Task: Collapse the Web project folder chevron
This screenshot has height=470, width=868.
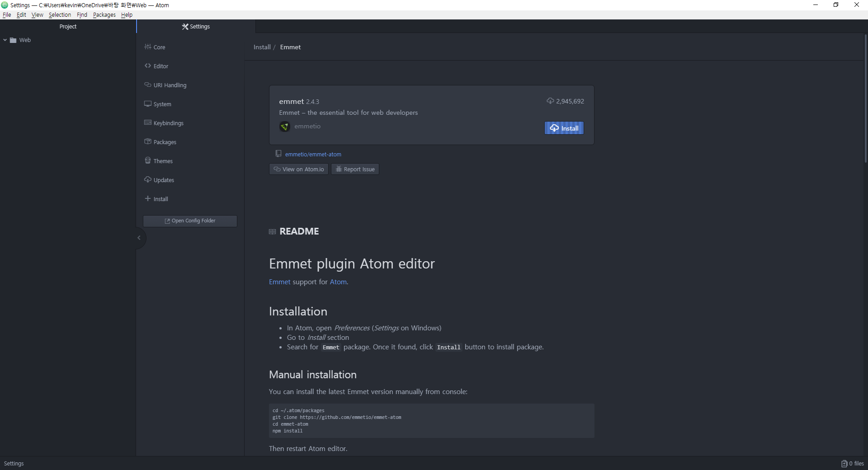Action: (x=5, y=40)
